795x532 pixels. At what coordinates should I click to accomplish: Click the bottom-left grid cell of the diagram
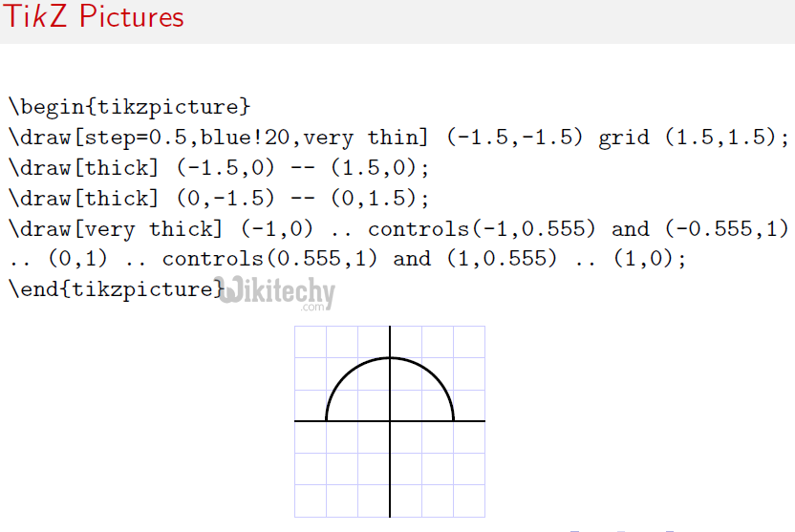coord(311,500)
